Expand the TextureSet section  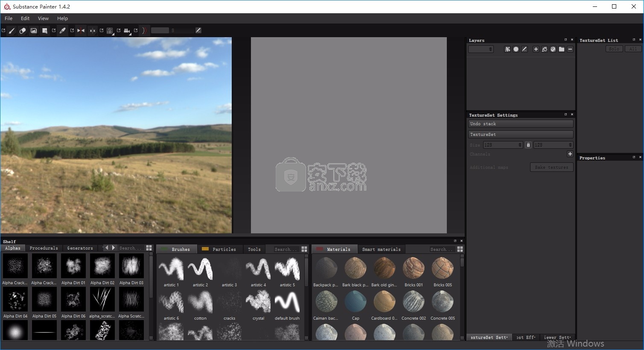(521, 134)
